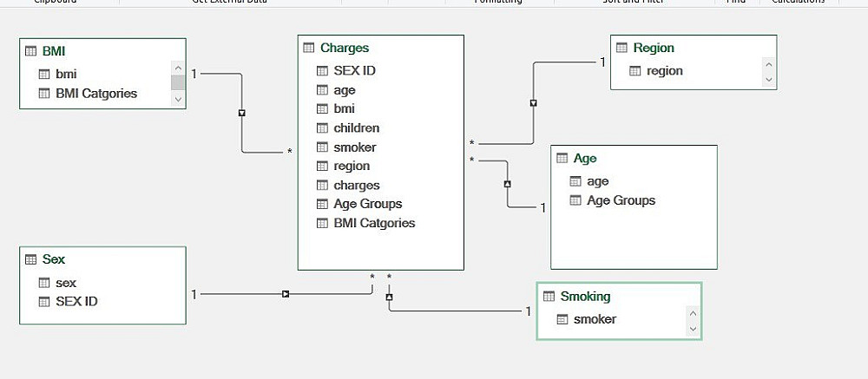The image size is (868, 379).
Task: Click the Sex table header icon
Action: pos(31,259)
